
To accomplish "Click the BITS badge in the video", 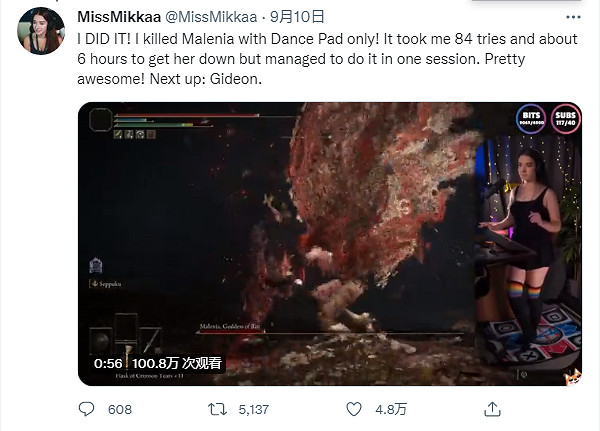I will (531, 118).
